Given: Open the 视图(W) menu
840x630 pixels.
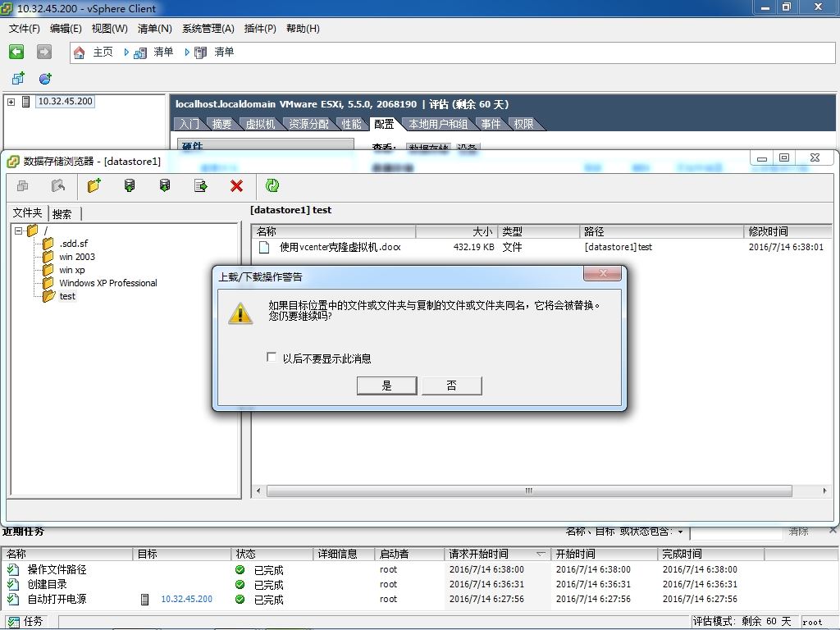Looking at the screenshot, I should click(x=110, y=29).
